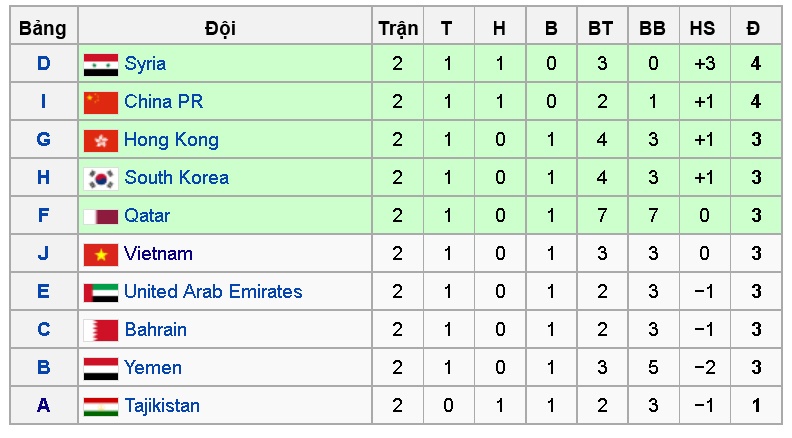Viewport: 792px width, 438px height.
Task: Click the Qatar flag icon
Action: tap(101, 216)
